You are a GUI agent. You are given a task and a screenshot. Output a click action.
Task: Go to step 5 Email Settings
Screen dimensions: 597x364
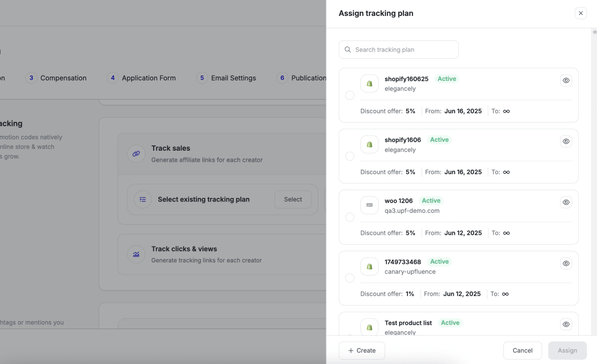[226, 78]
